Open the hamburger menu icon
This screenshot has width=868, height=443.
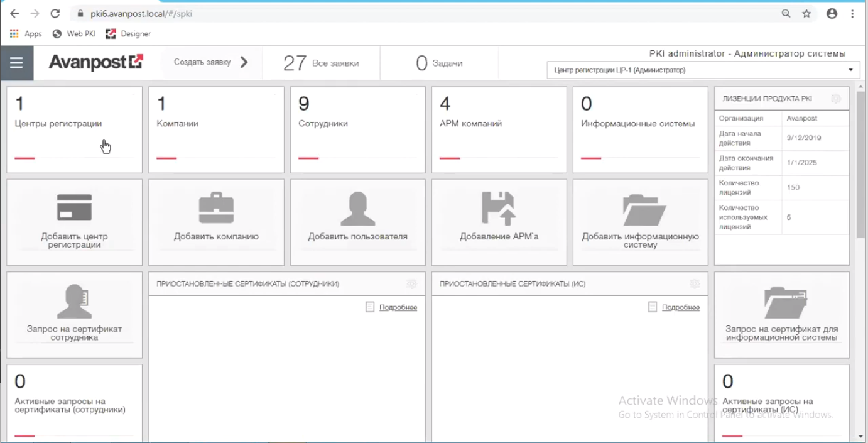click(x=16, y=63)
